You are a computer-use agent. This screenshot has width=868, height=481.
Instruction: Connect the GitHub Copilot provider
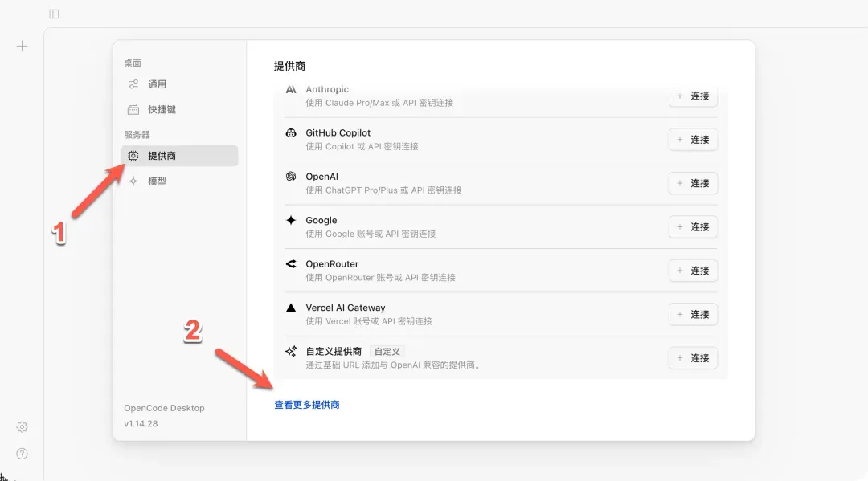point(693,140)
